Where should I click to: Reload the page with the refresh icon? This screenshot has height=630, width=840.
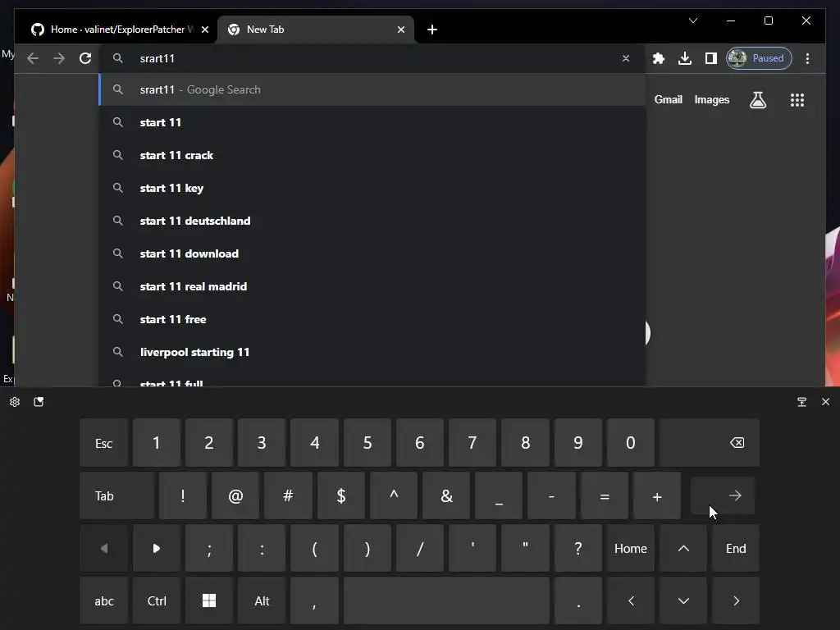(85, 58)
